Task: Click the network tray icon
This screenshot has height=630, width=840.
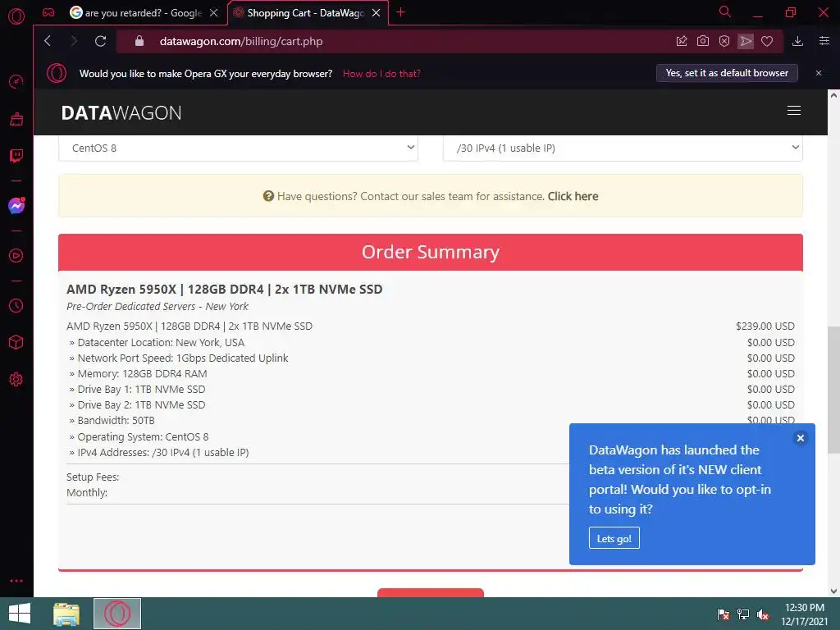Action: coord(743,614)
